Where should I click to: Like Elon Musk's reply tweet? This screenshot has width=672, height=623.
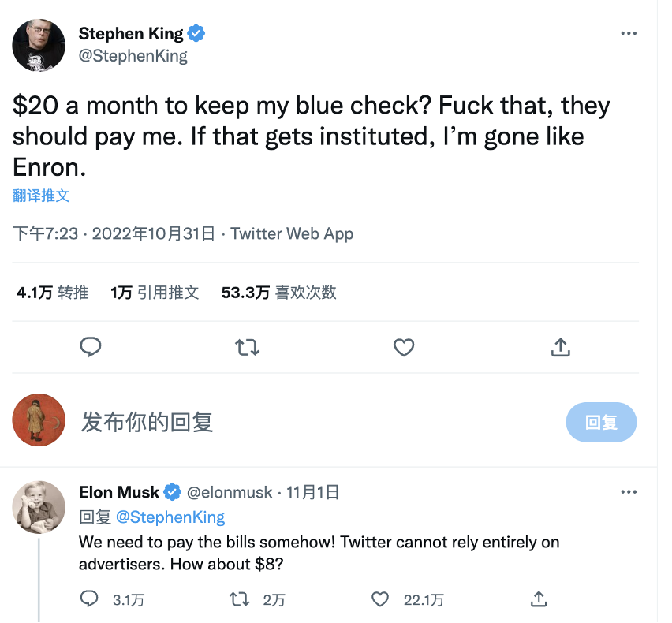tap(381, 599)
